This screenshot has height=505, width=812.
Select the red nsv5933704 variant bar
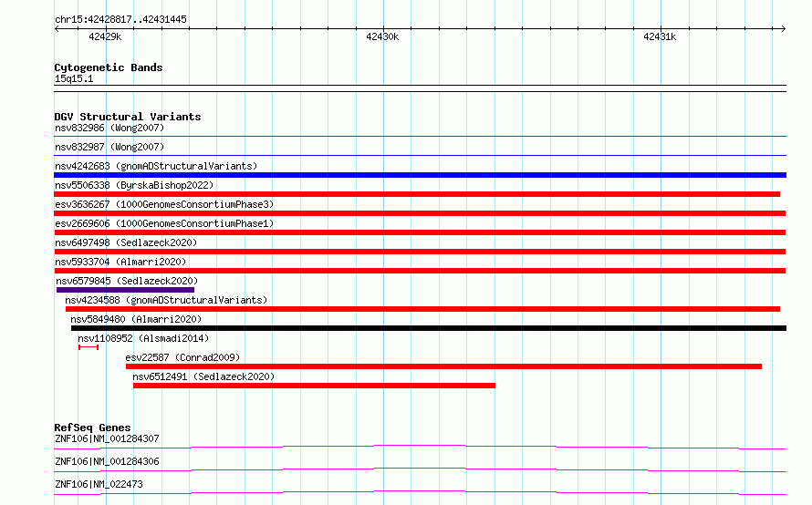coord(420,271)
